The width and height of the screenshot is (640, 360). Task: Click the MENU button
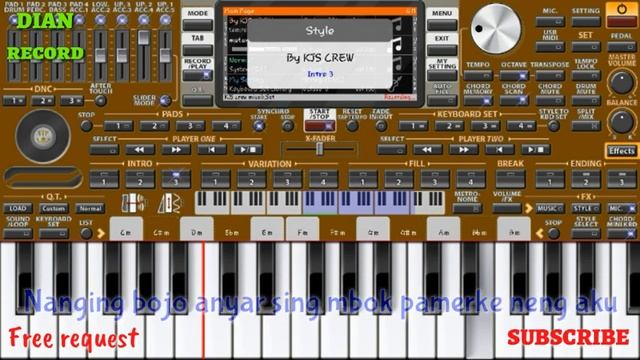point(442,25)
